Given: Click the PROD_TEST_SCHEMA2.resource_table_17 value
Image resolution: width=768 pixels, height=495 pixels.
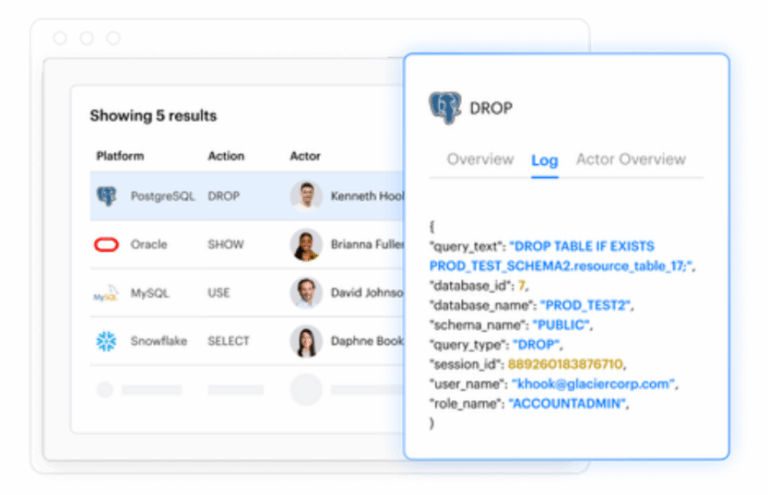Looking at the screenshot, I should 561,266.
